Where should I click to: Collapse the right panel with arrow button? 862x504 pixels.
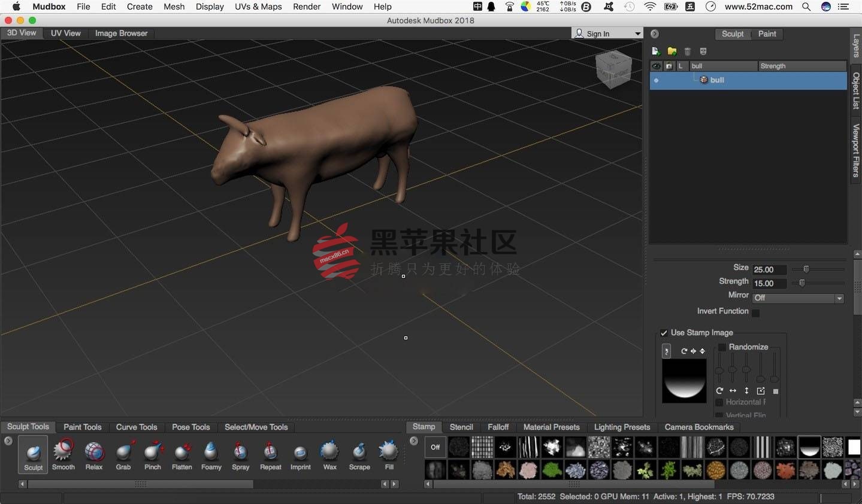pyautogui.click(x=654, y=34)
